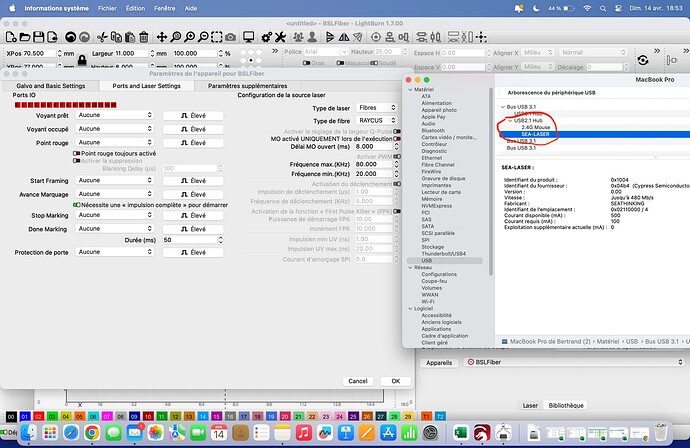
Task: Toggle the Gras (bold) switch
Action: pyautogui.click(x=307, y=63)
